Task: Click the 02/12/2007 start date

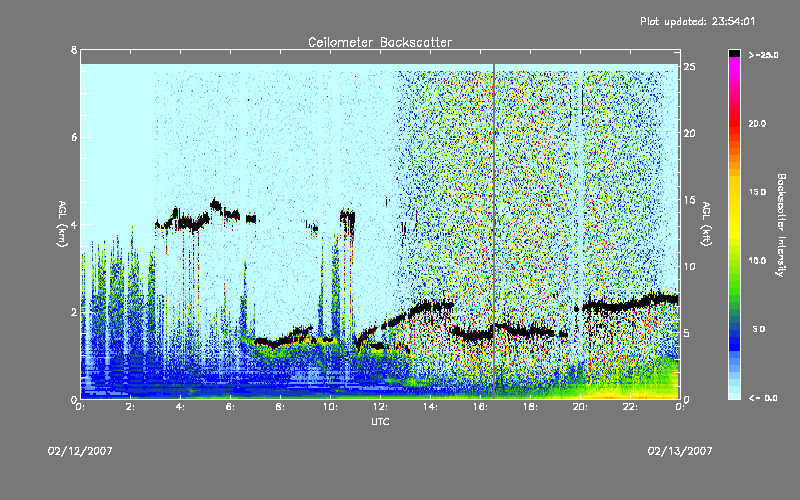Action: (80, 451)
